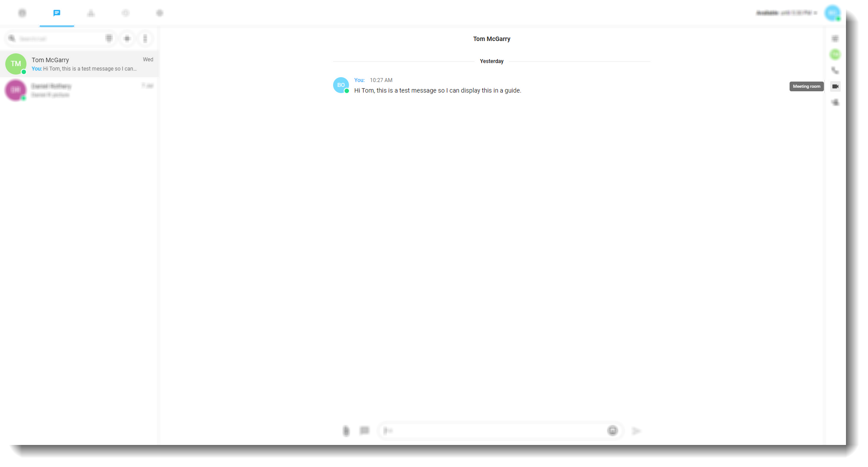This screenshot has width=868, height=467.
Task: Open the first blurred tab in the top navigation
Action: [22, 13]
